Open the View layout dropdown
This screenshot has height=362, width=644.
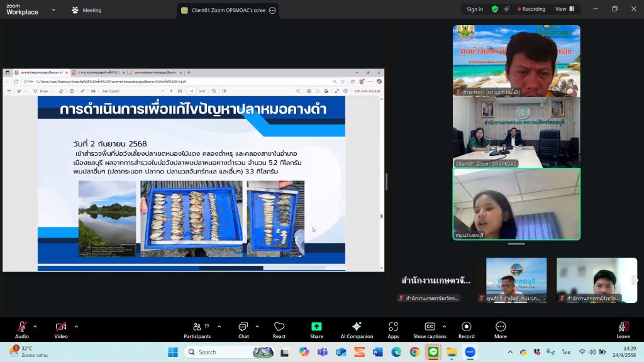tap(563, 9)
